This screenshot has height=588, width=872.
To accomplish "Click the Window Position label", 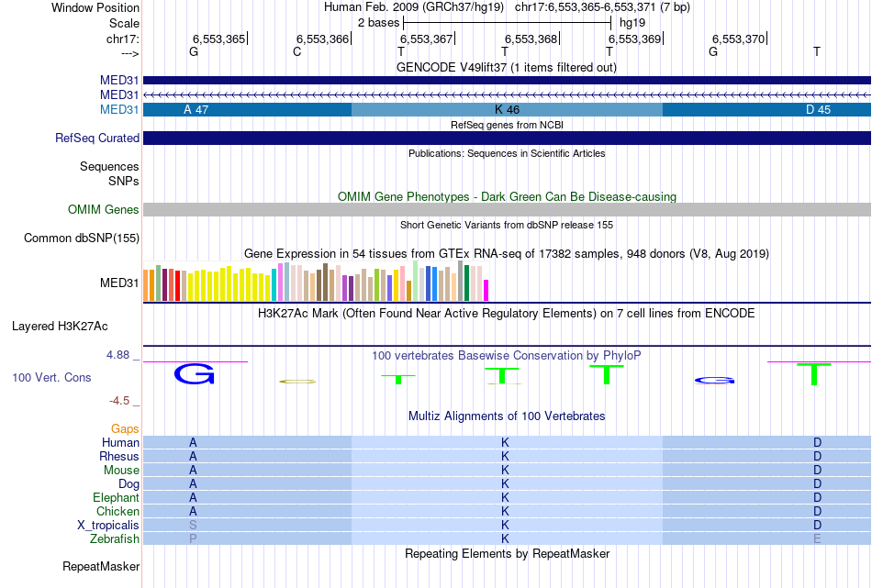I will 95,7.
